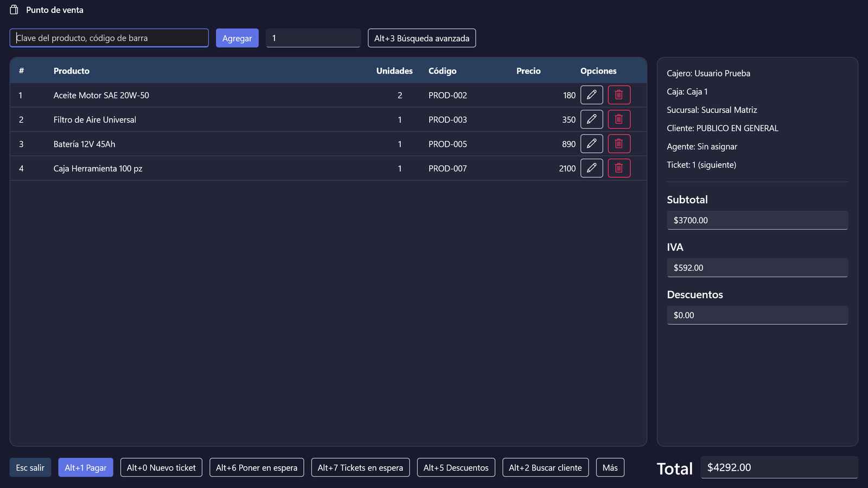The image size is (868, 488).
Task: Click price cell 350
Action: [x=569, y=120]
